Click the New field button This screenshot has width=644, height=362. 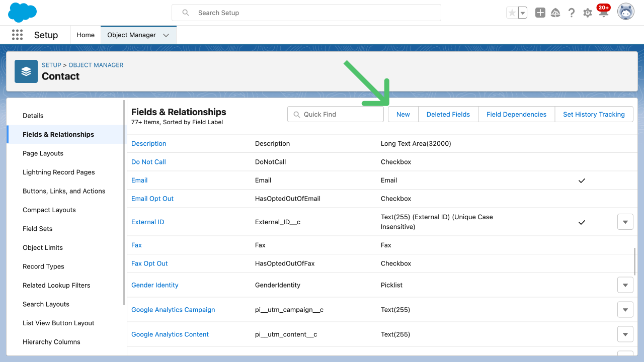click(403, 114)
